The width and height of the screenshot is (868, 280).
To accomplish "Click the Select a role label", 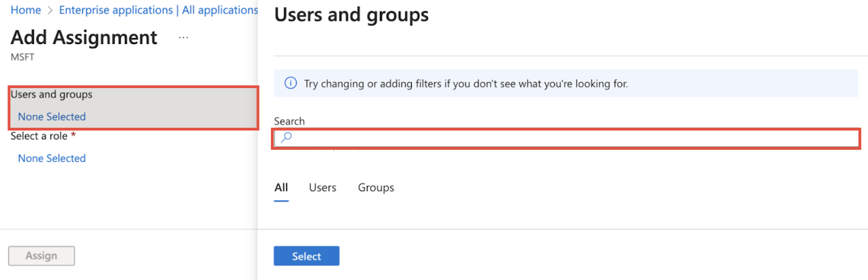I will [39, 136].
